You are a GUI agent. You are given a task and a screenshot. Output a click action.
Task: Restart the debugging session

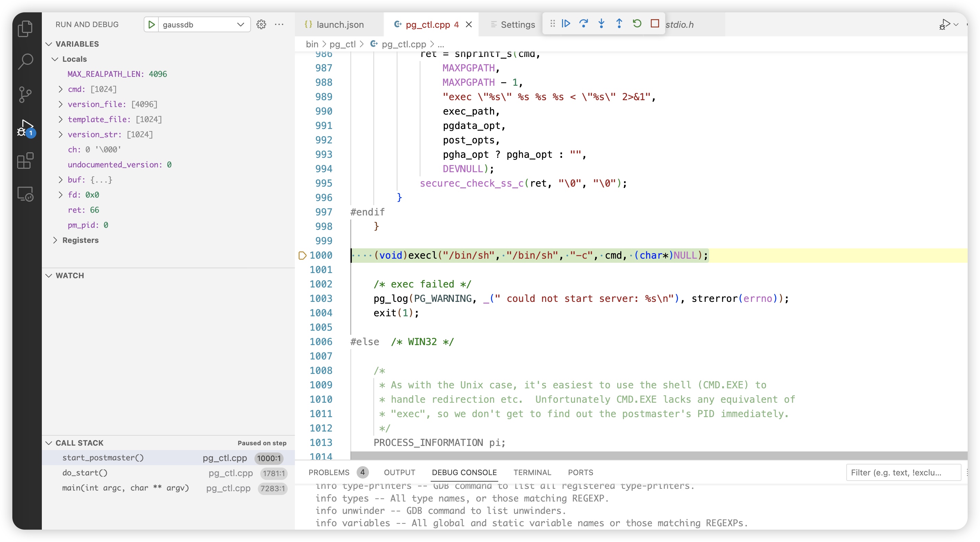[637, 24]
